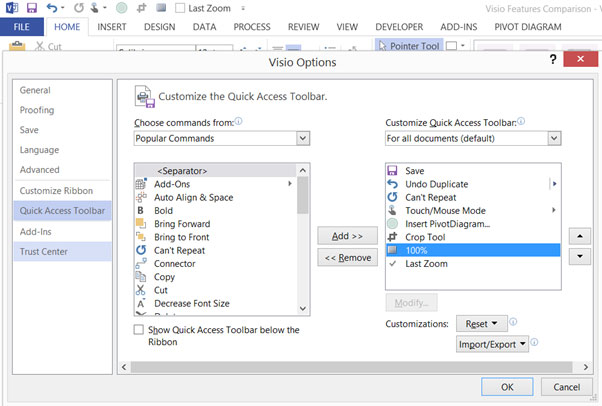Open the FILE tab
Screen dimensions: 602x406
(22, 27)
